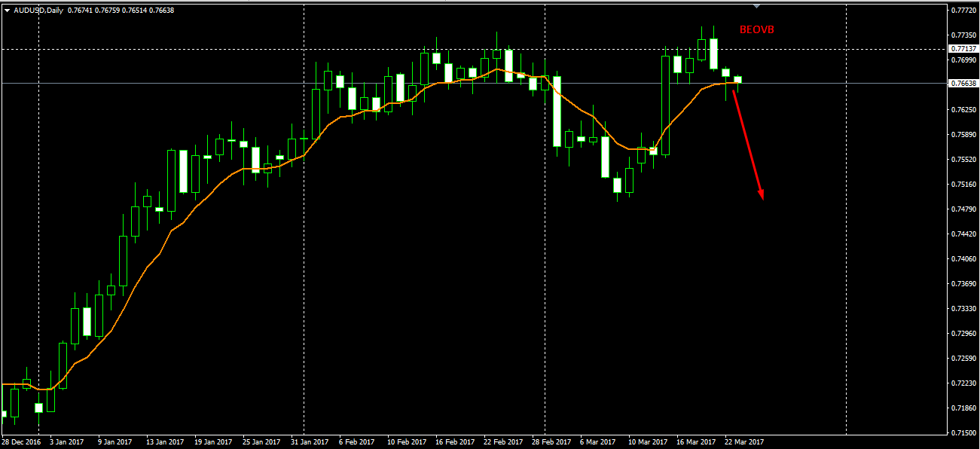Click the 22 Feb 2017 date label
This screenshot has width=980, height=449.
[x=503, y=443]
